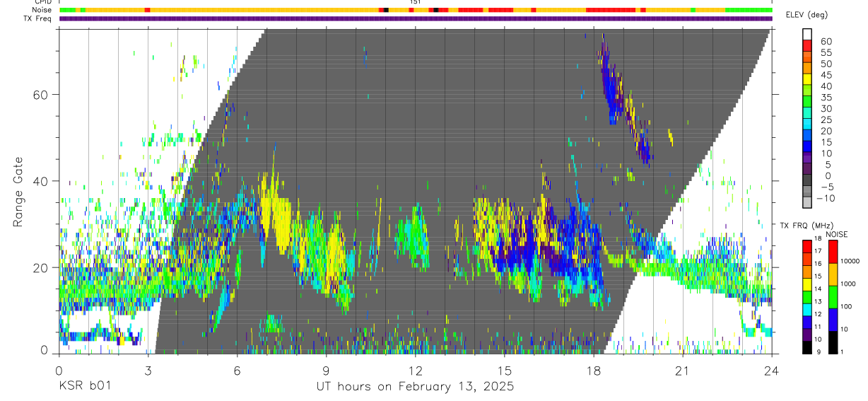
Task: Click x-axis tick label '24'
Action: click(x=771, y=371)
